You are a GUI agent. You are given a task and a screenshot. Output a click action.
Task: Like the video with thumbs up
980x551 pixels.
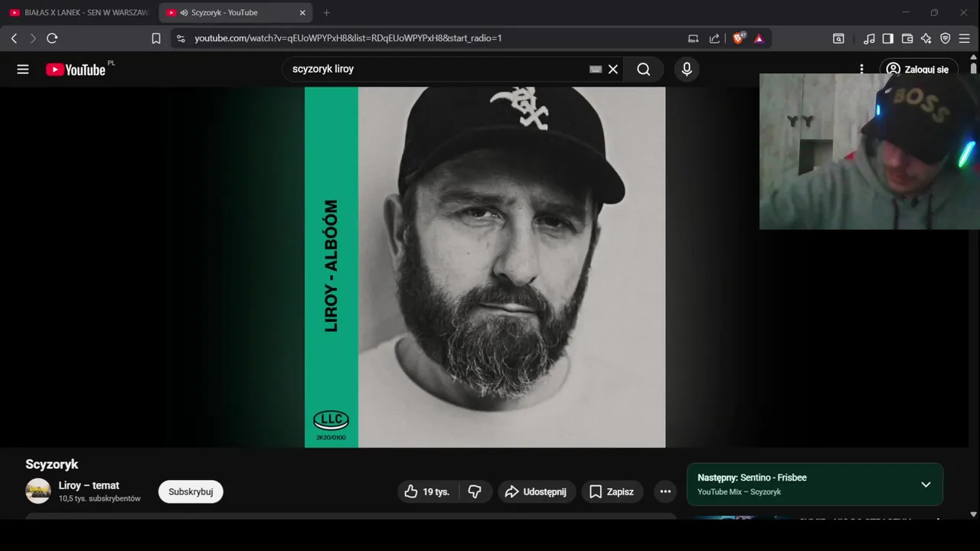pos(428,491)
